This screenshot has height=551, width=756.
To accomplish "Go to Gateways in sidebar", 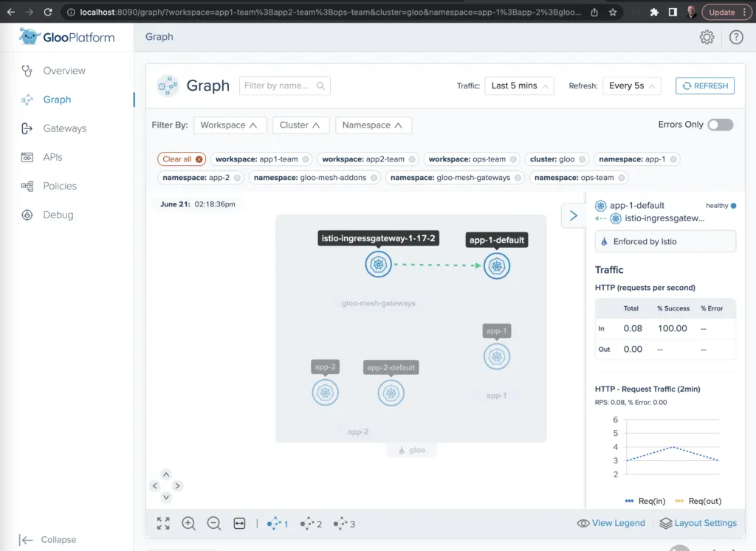I will point(65,128).
